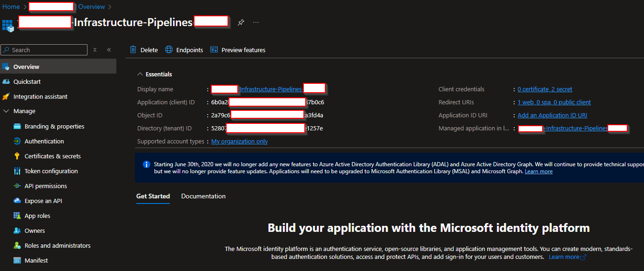Focus the sidebar Search field

pos(44,50)
